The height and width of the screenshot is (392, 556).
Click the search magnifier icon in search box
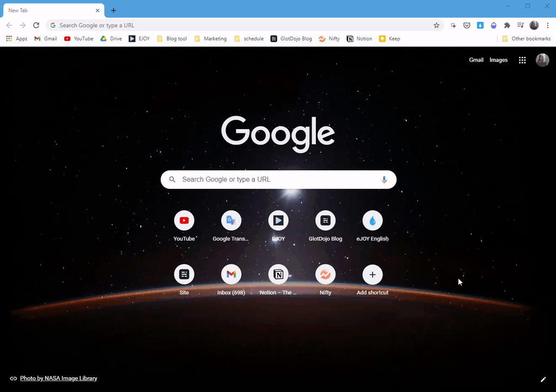pyautogui.click(x=172, y=180)
